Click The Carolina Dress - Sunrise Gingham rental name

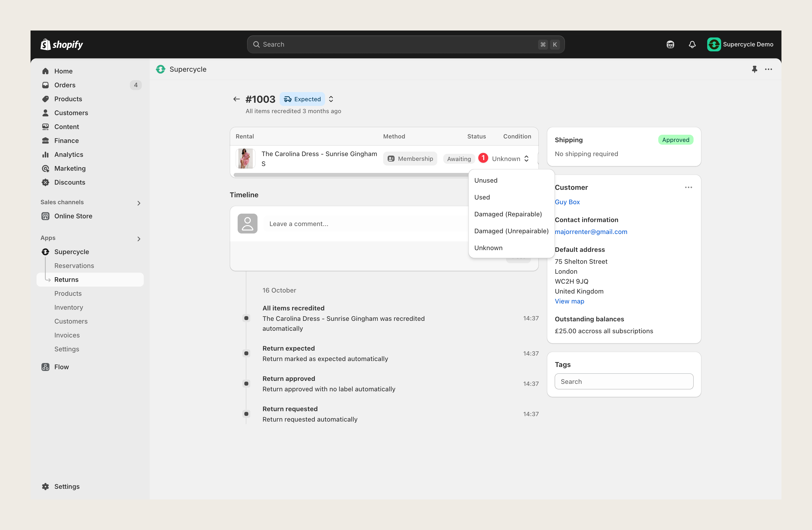[x=319, y=154]
